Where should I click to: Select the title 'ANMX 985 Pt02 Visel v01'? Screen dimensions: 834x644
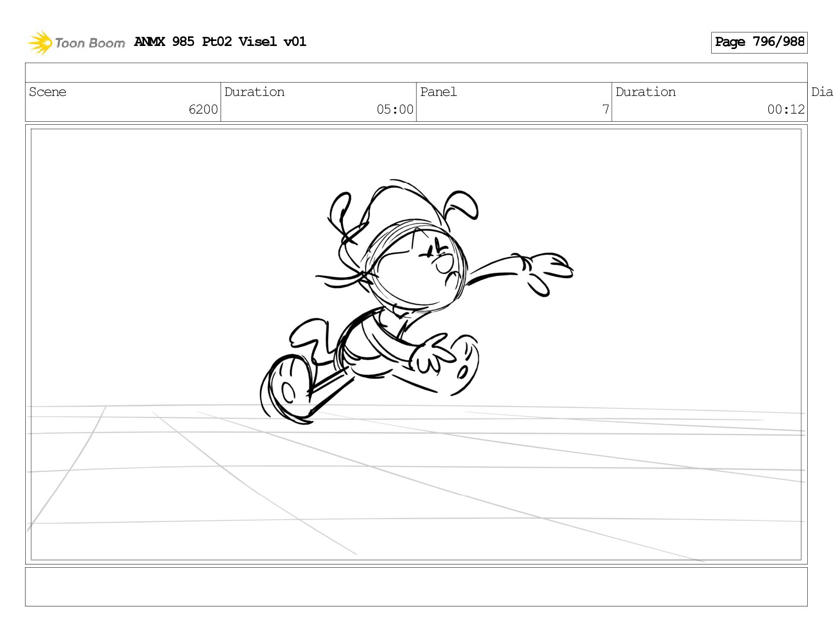click(x=220, y=41)
